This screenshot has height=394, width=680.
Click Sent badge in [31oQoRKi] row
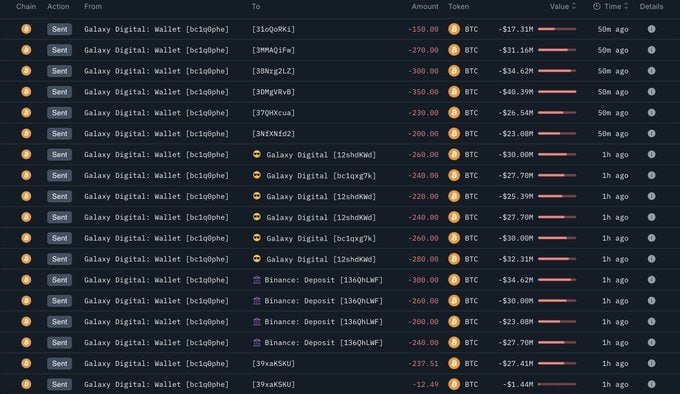click(59, 29)
